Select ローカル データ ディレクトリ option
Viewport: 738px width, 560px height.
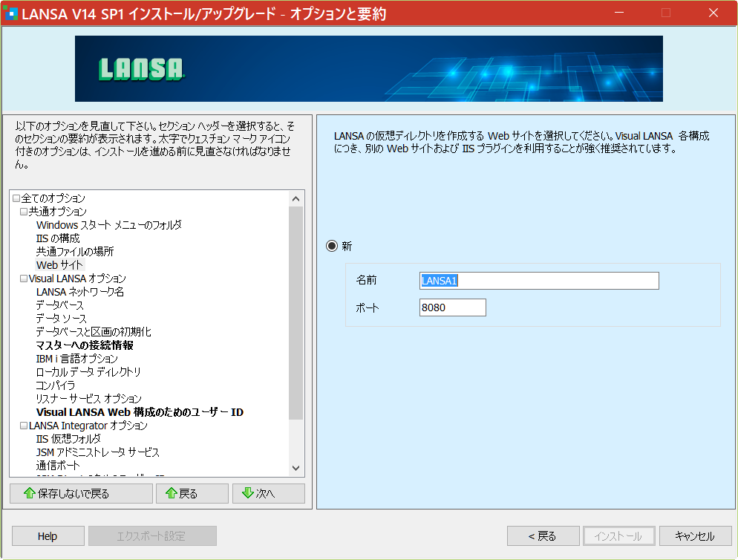click(88, 372)
